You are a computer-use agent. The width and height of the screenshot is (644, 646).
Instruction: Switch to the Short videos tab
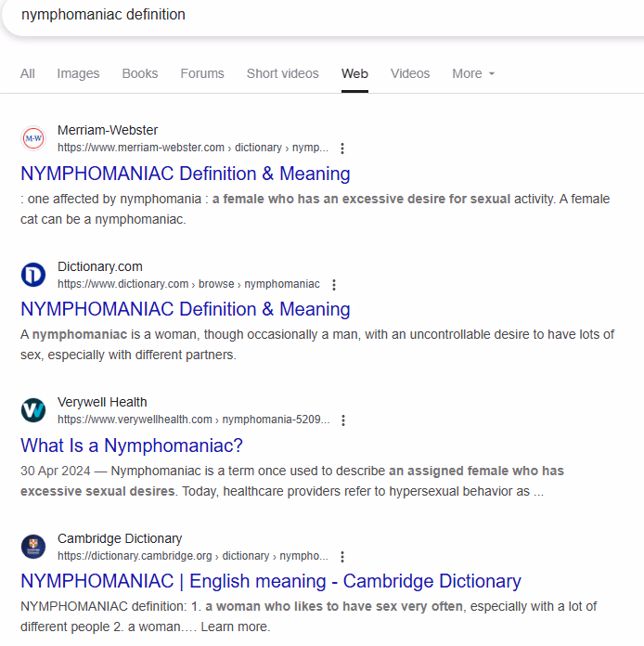click(x=283, y=73)
